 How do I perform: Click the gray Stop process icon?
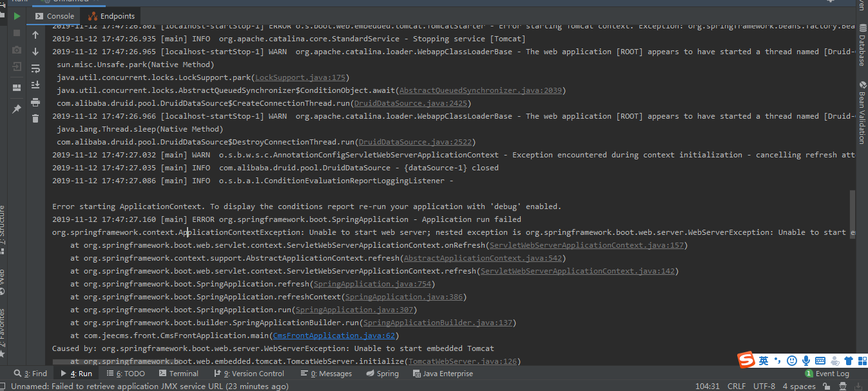[17, 32]
